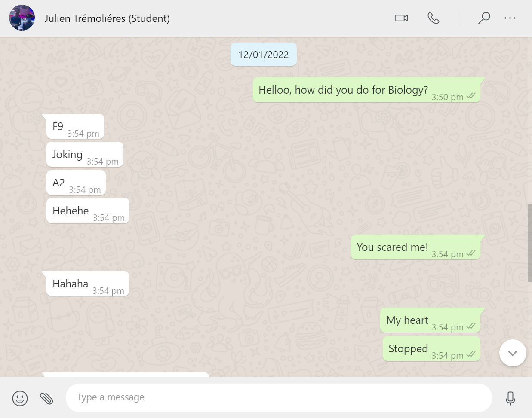Start a video call with Julien
This screenshot has height=418, width=532.
pos(401,18)
